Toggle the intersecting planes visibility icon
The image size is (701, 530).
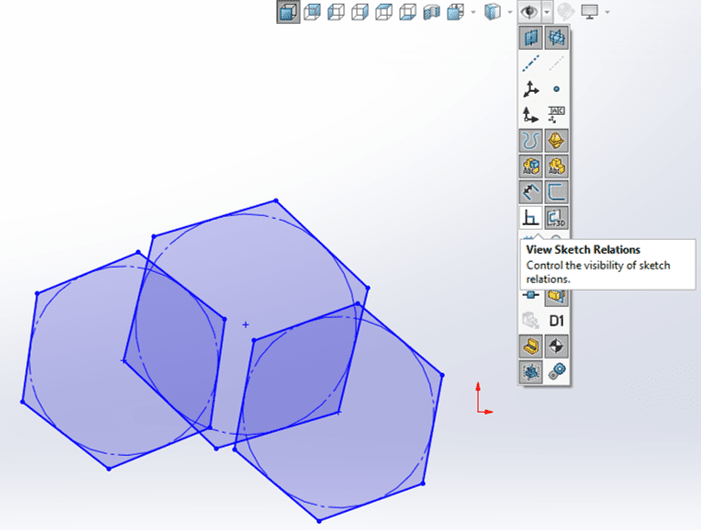click(557, 38)
